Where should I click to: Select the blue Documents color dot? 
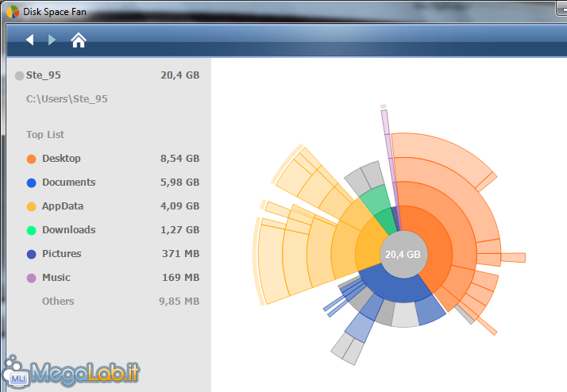click(32, 183)
